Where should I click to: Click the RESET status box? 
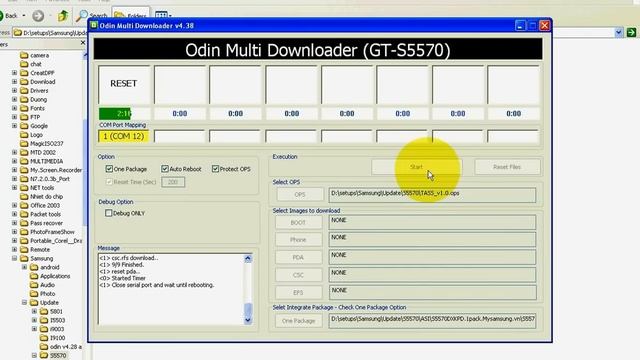pos(124,84)
